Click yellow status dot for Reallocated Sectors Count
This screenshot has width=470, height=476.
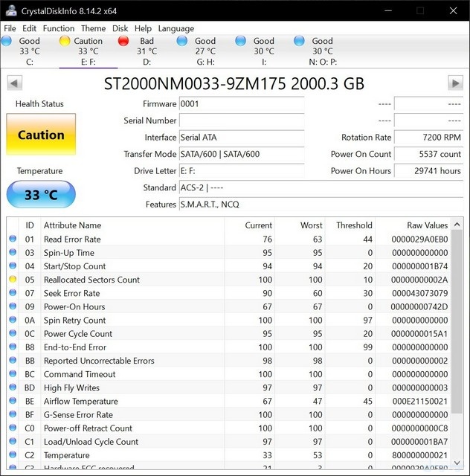point(12,280)
